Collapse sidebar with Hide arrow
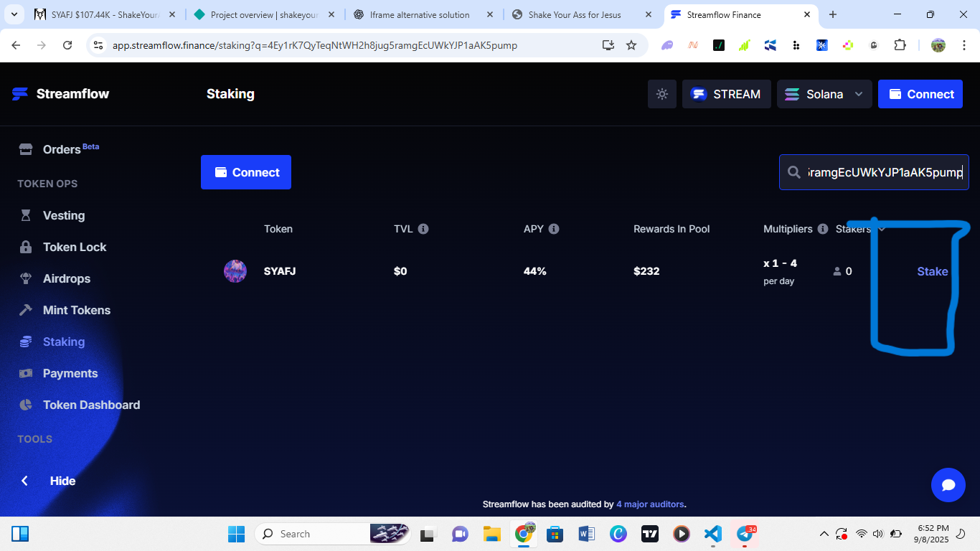 tap(25, 481)
